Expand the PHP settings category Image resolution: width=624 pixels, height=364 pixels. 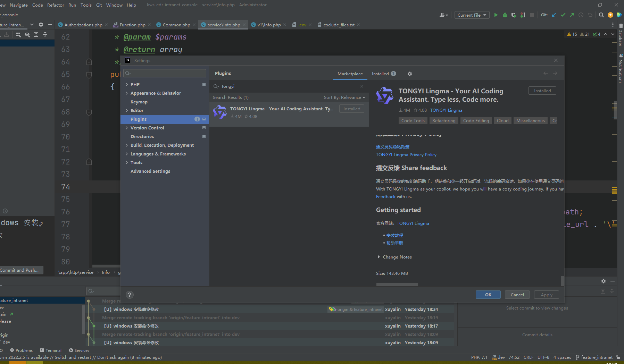(127, 84)
